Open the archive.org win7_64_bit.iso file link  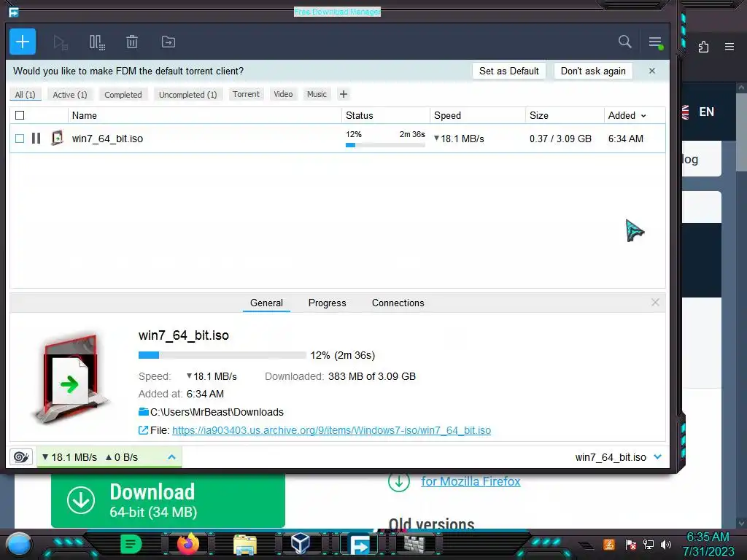tap(332, 430)
